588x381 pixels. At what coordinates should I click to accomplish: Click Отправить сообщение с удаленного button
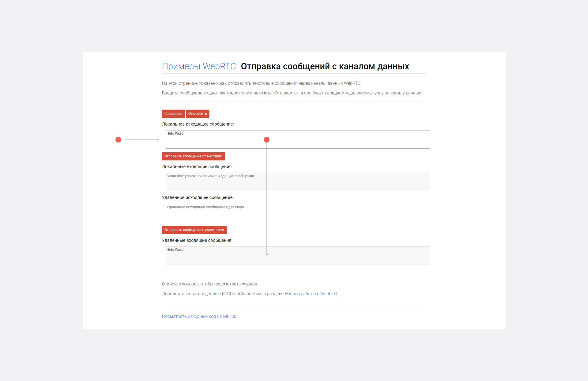[194, 230]
